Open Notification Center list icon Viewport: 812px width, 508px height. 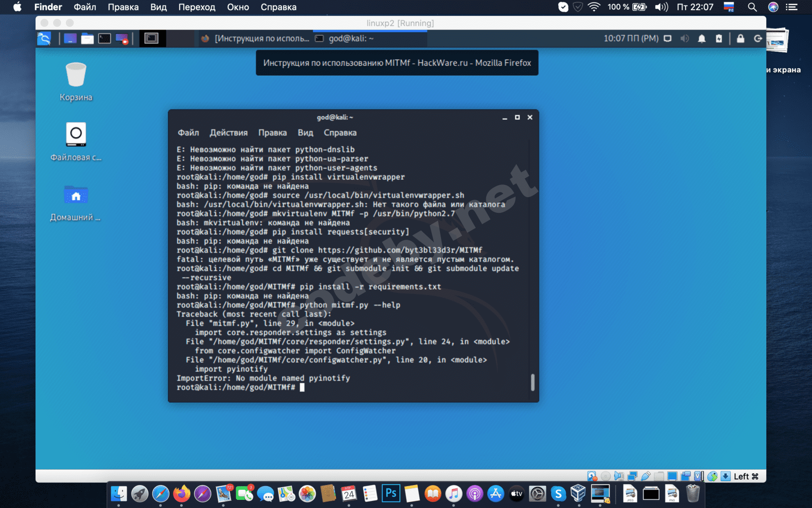tap(791, 7)
